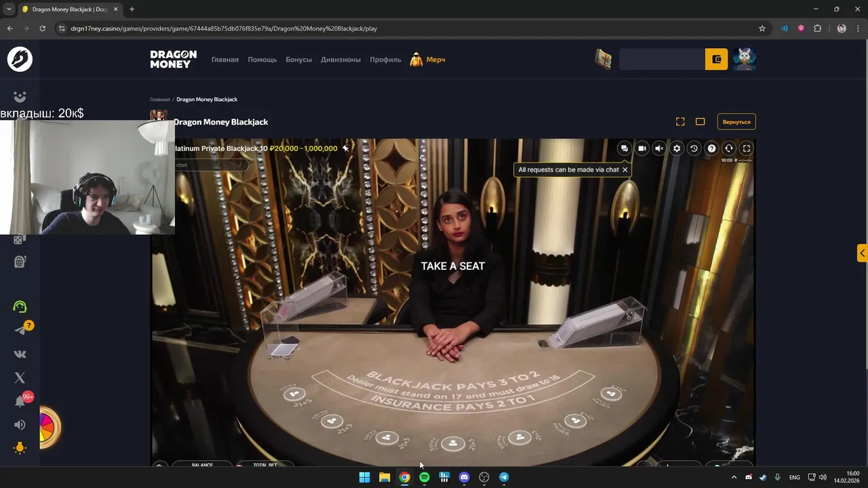This screenshot has height=488, width=868.
Task: Open Дивизионы menu item
Action: (340, 60)
